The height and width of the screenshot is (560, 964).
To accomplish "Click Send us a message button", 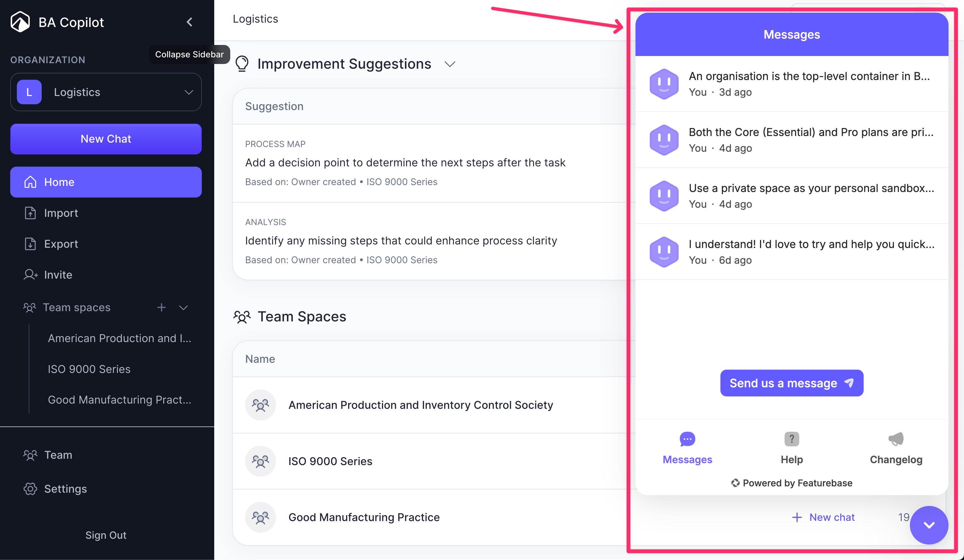I will click(791, 383).
